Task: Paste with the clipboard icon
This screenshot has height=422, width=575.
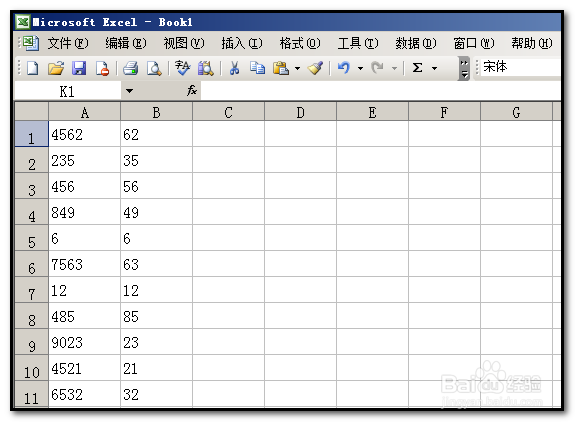Action: coord(281,68)
